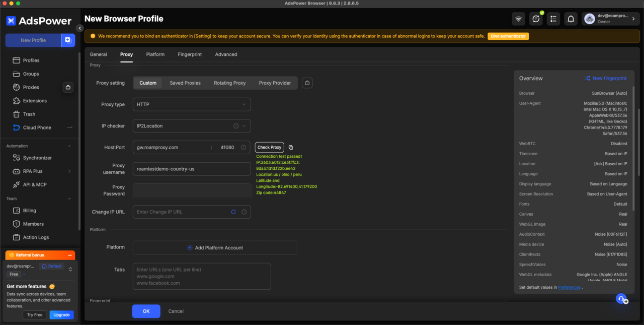Click the copy icon beside Check Proxy

tap(291, 148)
